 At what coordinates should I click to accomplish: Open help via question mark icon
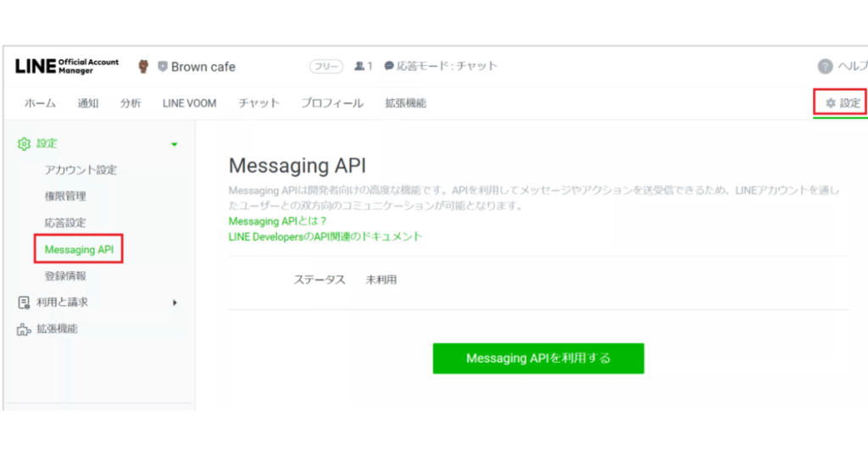pyautogui.click(x=825, y=66)
